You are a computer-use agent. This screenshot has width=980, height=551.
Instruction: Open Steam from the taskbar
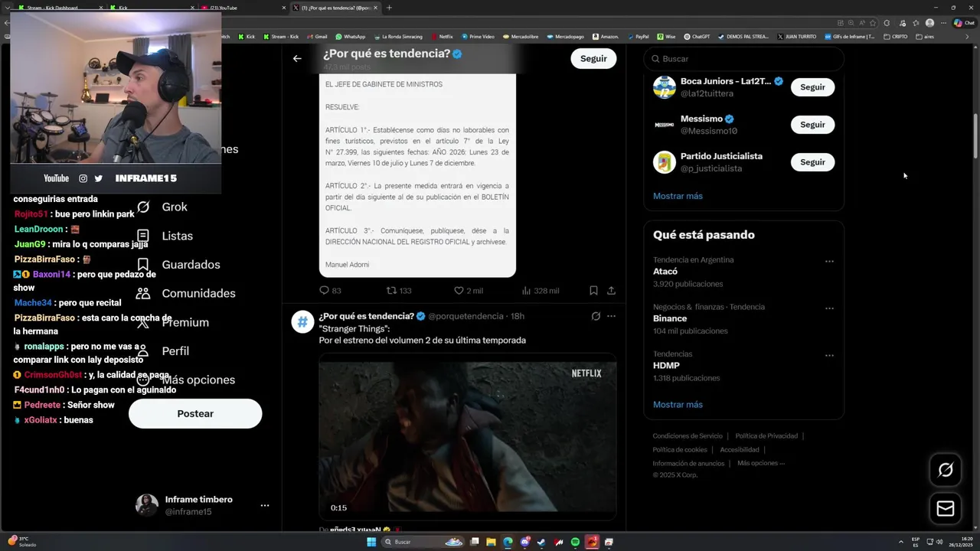click(541, 542)
